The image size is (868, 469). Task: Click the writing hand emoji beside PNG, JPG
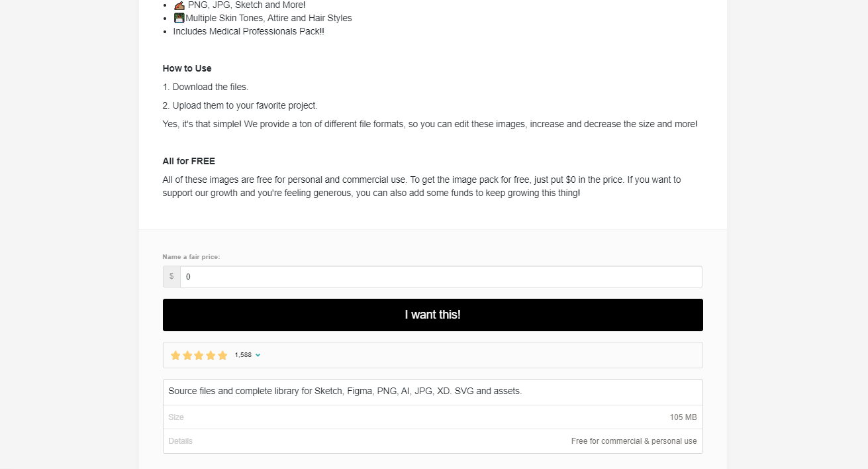(179, 5)
